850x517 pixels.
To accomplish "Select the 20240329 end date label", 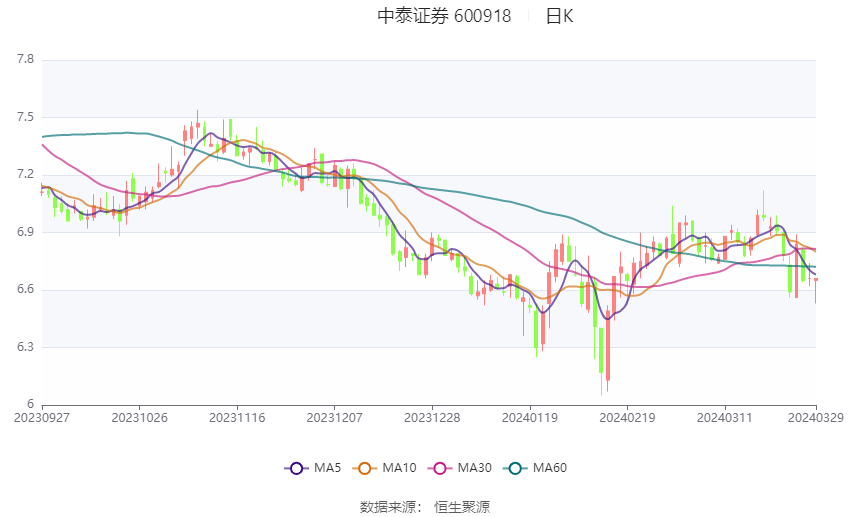I will (x=816, y=417).
